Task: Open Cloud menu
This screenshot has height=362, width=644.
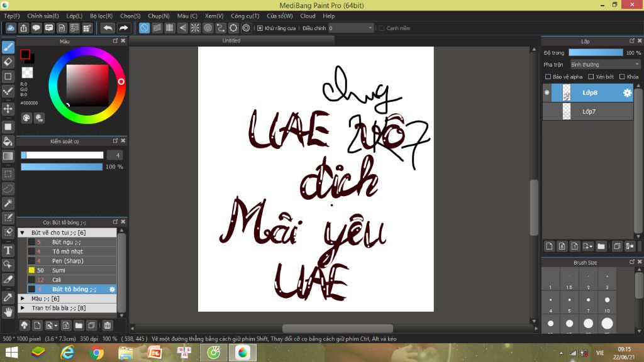Action: click(x=308, y=16)
